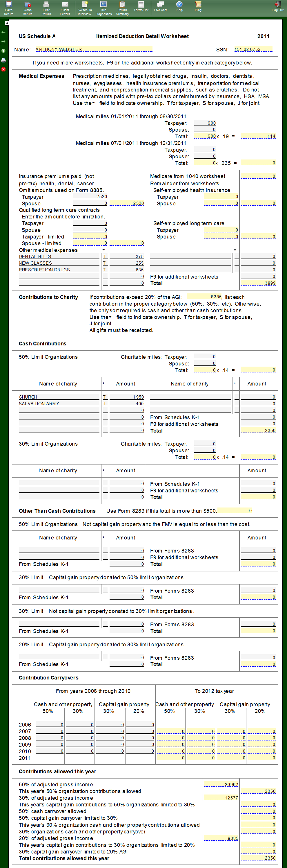This screenshot has width=287, height=868.
Task: Open the Forms List
Action: (141, 7)
